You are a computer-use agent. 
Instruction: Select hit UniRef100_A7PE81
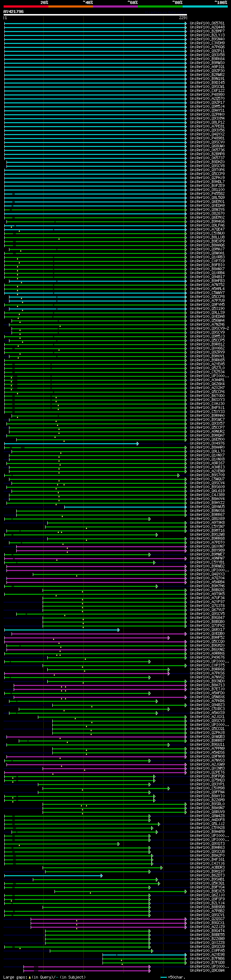tap(208, 126)
